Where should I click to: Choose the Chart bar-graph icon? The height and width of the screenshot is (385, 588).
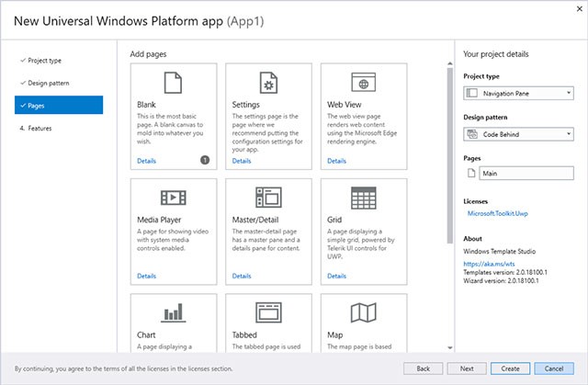tap(173, 312)
